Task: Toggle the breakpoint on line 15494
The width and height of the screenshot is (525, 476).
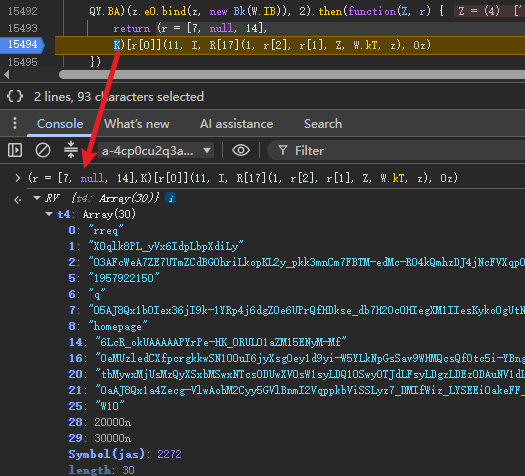Action: (x=22, y=45)
